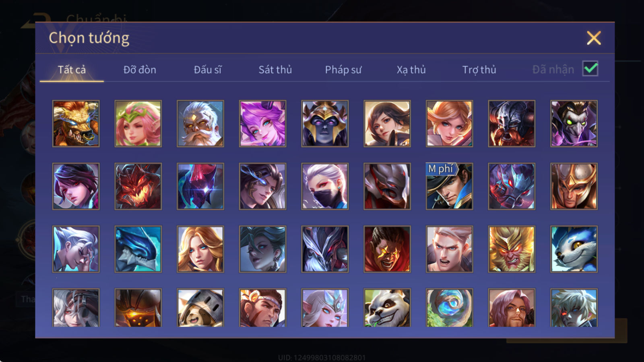Switch to the Trợ thủ tab
Screen dimensions: 644x362
pos(479,70)
